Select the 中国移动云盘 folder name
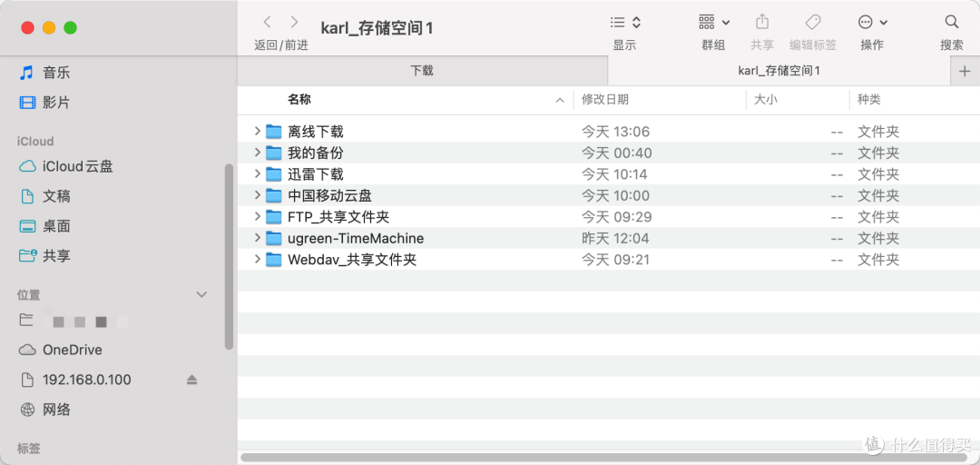 tap(330, 196)
